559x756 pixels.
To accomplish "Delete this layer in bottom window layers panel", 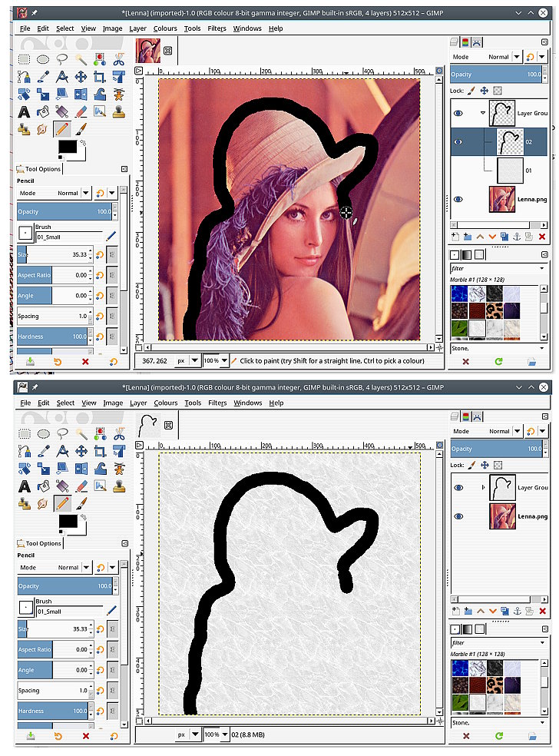I will point(543,612).
